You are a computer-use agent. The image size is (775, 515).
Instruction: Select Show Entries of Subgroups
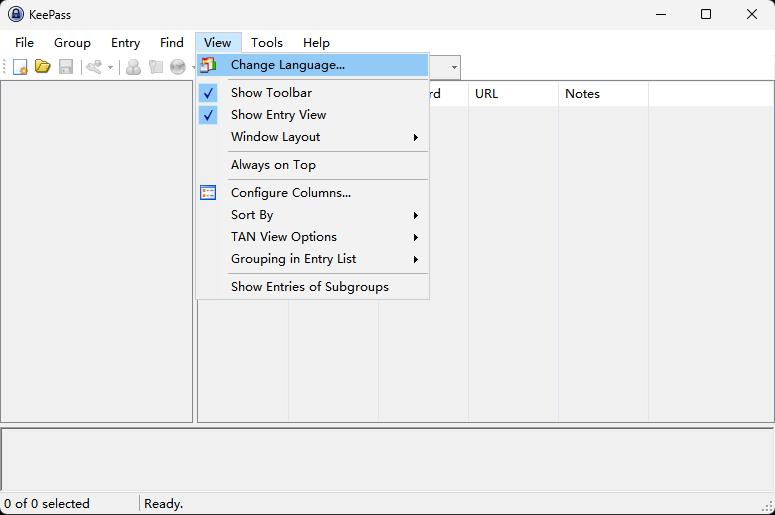coord(309,287)
